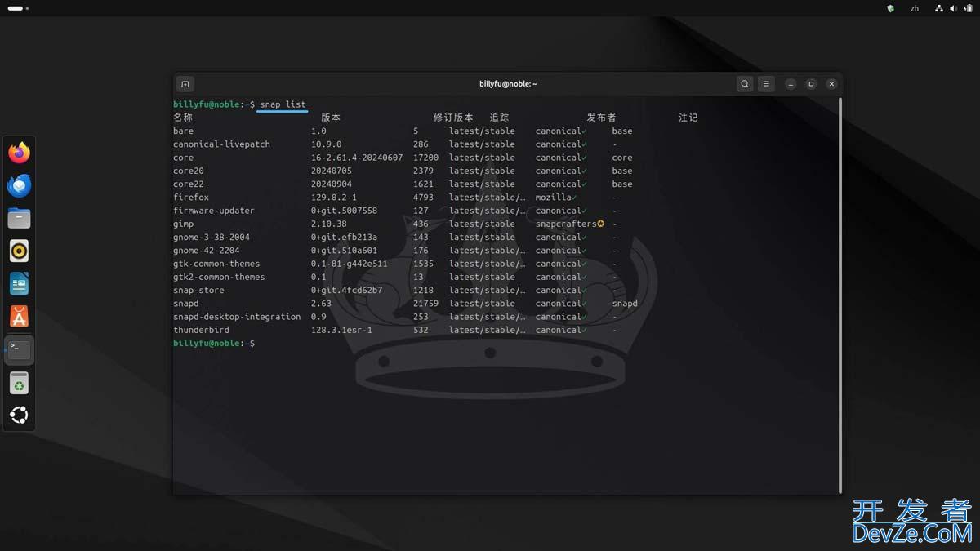Click the 'firmware-updater' package name
980x551 pixels.
pyautogui.click(x=214, y=211)
